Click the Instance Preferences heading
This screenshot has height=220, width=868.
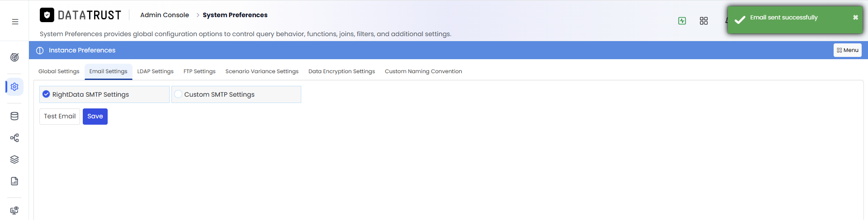[x=82, y=50]
